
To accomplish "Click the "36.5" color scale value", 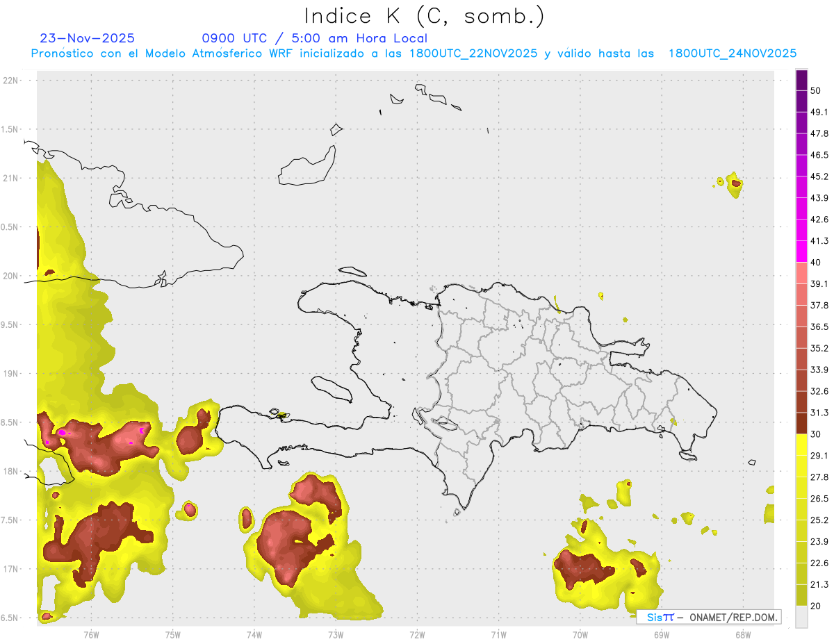I will pyautogui.click(x=819, y=327).
